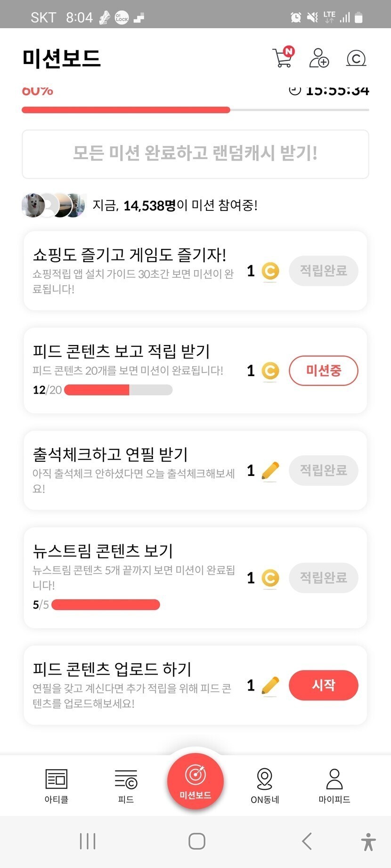Tap the add friend icon

319,58
